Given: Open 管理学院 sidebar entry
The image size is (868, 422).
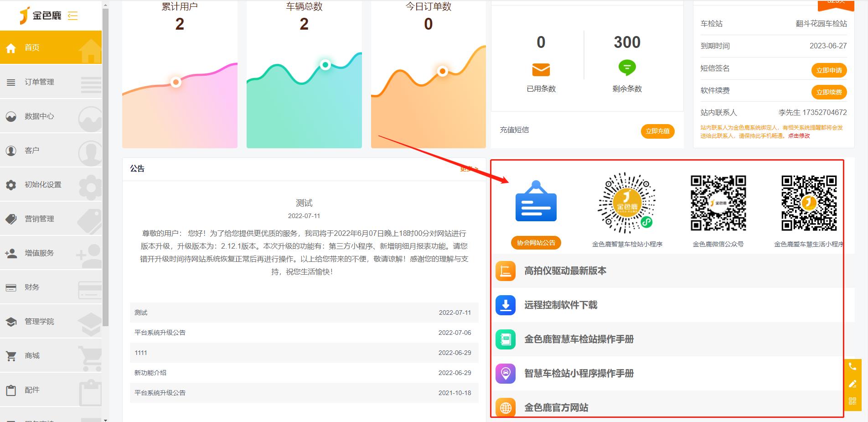Looking at the screenshot, I should (x=51, y=322).
